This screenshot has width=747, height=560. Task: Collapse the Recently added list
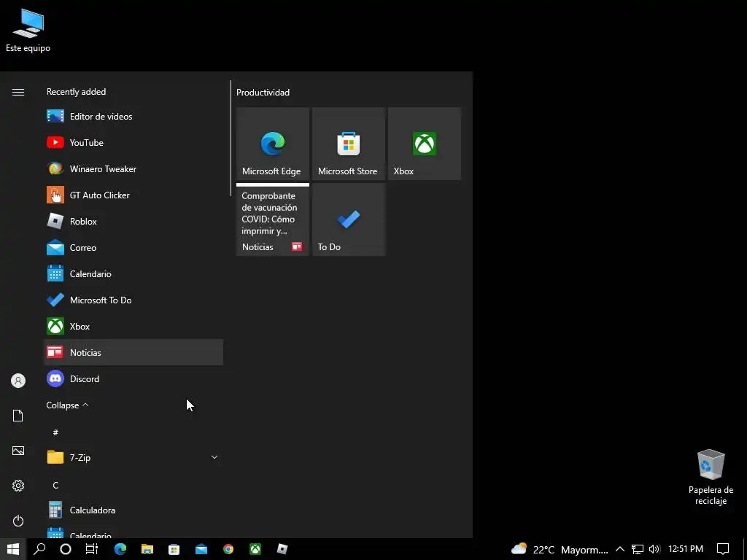pos(67,405)
